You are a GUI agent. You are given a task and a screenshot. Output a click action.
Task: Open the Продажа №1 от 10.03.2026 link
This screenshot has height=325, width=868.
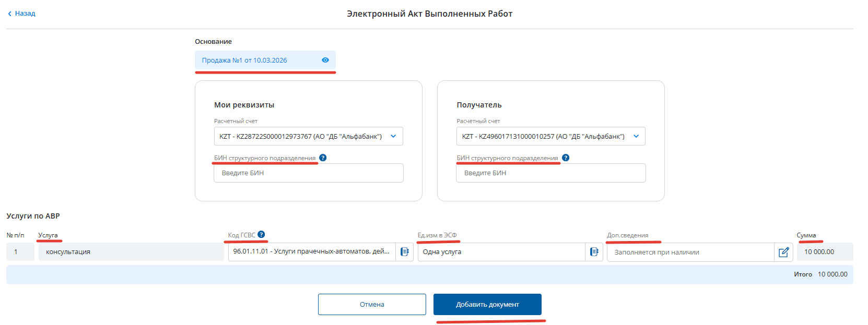244,61
